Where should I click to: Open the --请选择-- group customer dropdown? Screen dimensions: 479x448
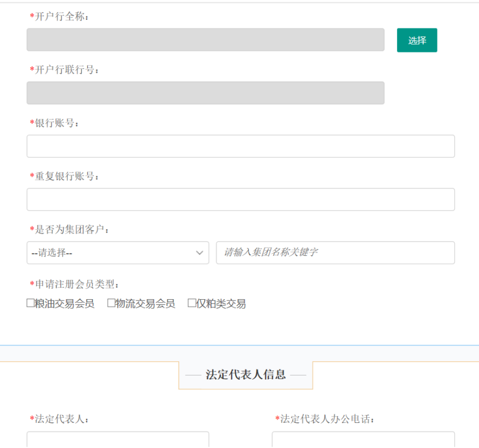coord(117,252)
